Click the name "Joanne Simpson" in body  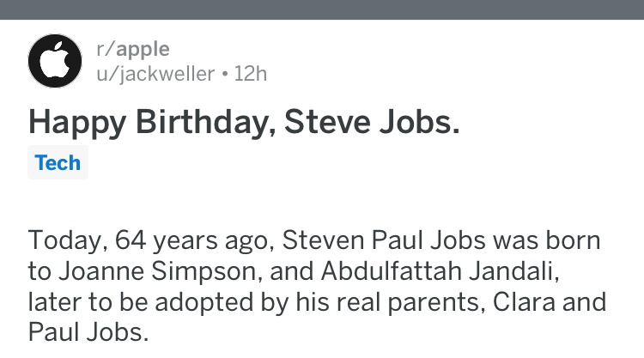[x=158, y=271]
